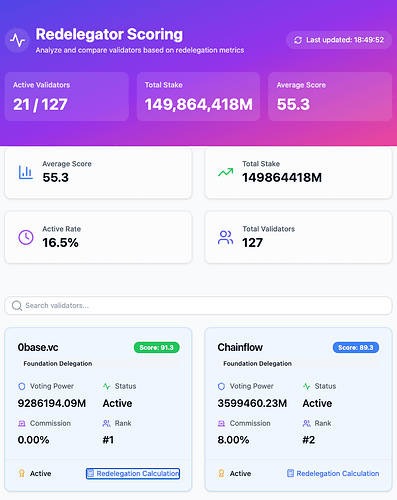Click the shield icon beside 0base.vc Voting Power
The width and height of the screenshot is (397, 500).
click(22, 386)
